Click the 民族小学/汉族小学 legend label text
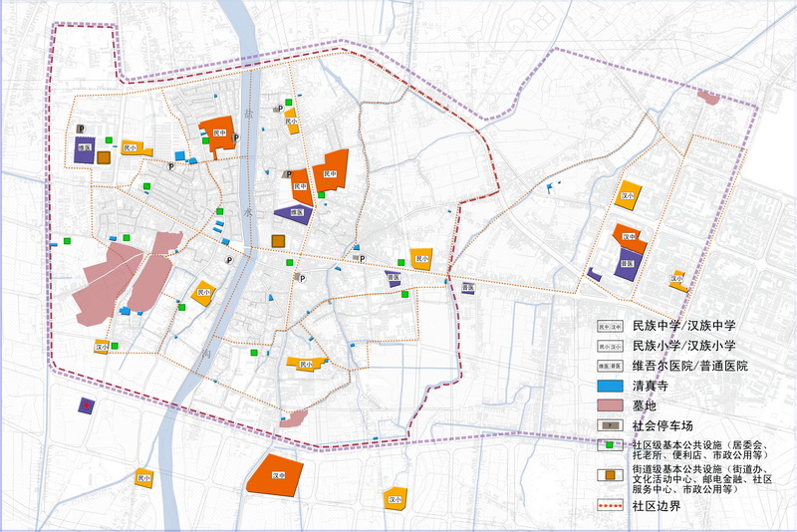Image resolution: width=797 pixels, height=532 pixels. 683,346
